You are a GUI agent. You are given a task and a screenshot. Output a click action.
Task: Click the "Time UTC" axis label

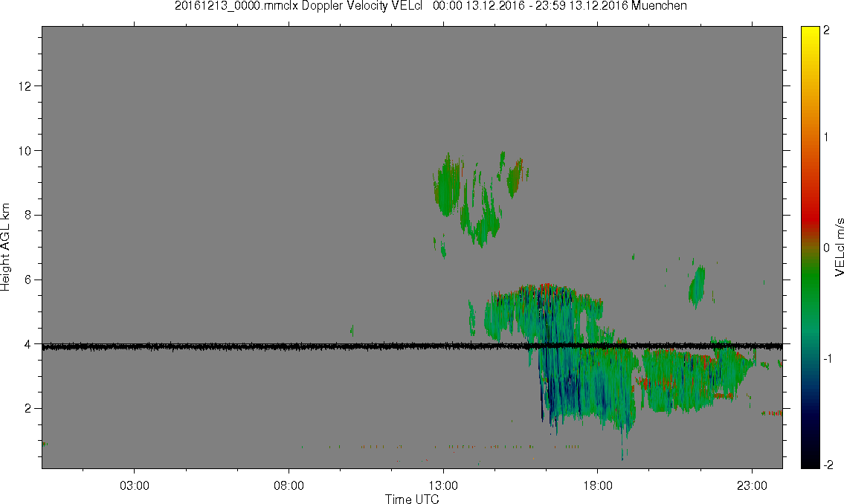(x=412, y=499)
